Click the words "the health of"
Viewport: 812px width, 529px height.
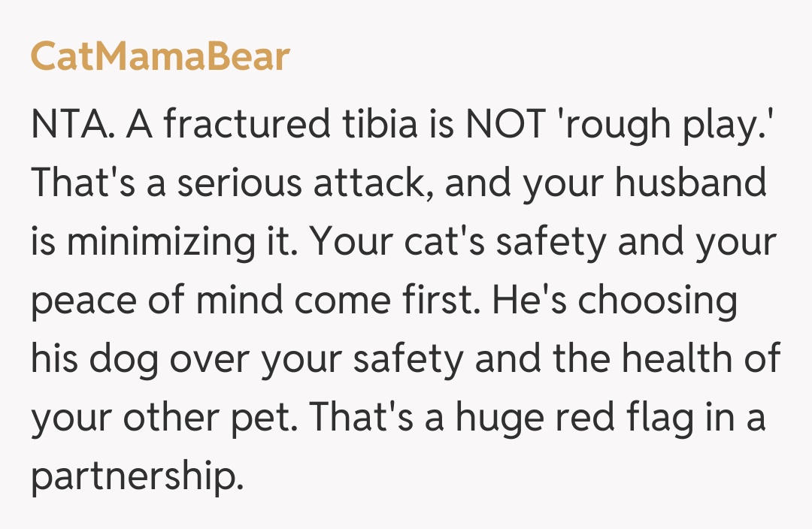point(668,359)
